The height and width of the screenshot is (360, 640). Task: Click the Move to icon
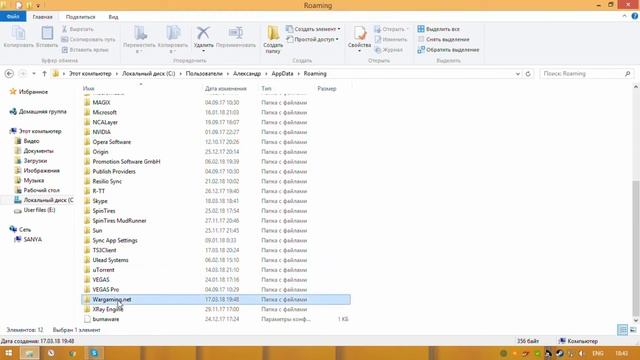coord(140,33)
